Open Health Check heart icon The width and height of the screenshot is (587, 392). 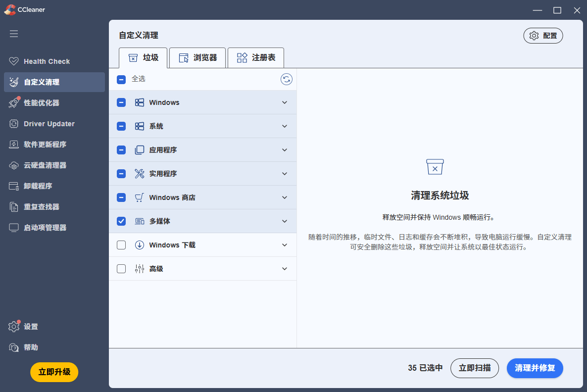click(14, 61)
